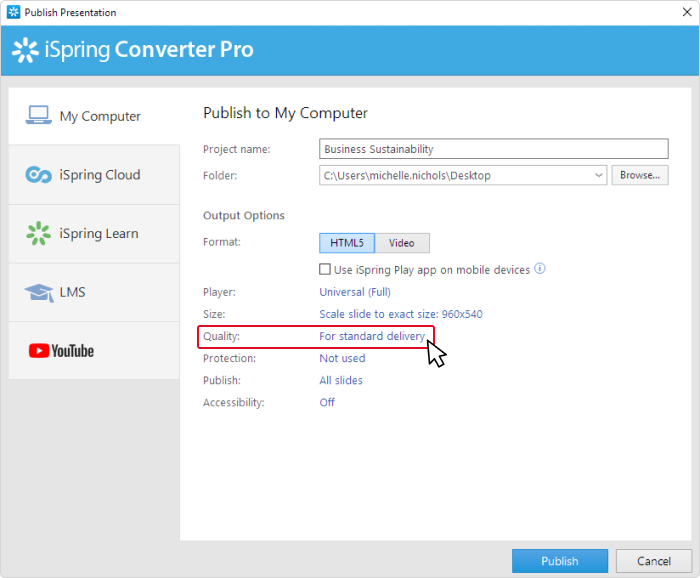Viewport: 700px width, 578px height.
Task: Click the Cancel button
Action: [x=654, y=561]
